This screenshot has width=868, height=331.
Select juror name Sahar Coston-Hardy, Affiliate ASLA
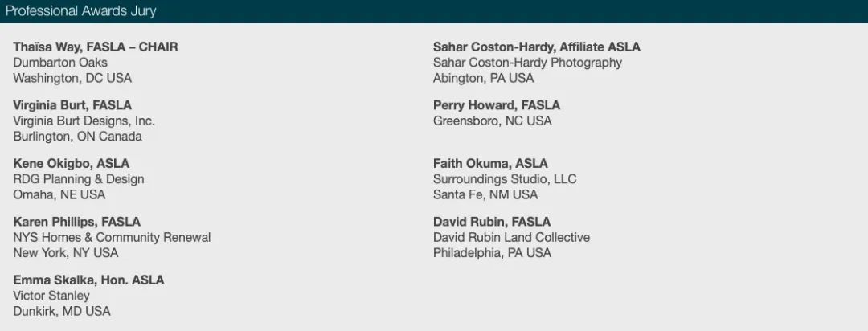[536, 47]
